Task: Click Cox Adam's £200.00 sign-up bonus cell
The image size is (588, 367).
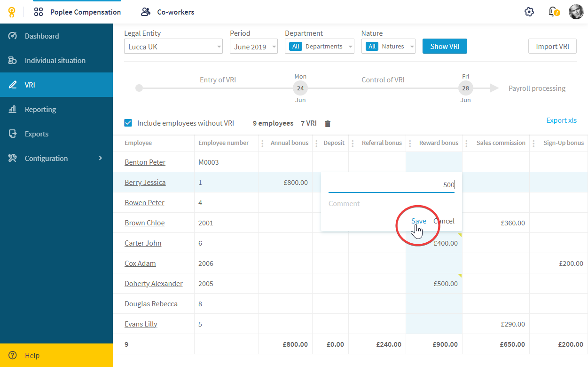Action: pos(558,263)
